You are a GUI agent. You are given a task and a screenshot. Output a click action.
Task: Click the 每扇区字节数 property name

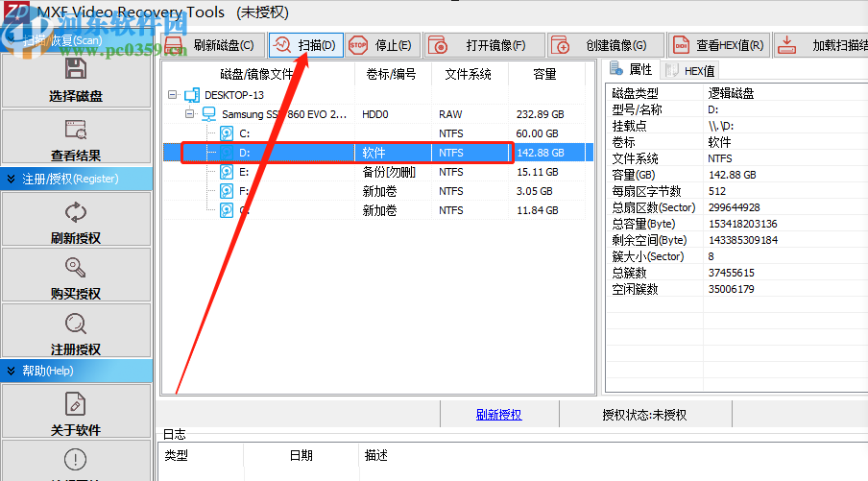(646, 191)
